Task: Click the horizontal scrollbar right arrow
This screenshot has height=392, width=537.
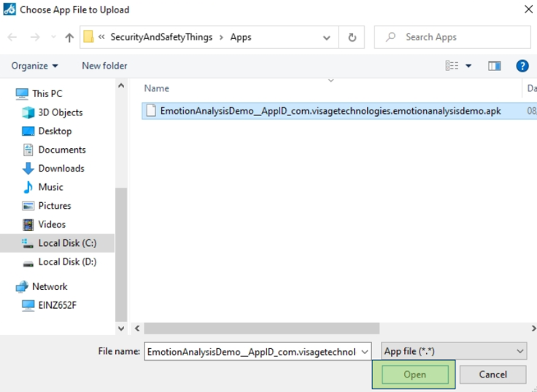Action: 533,328
